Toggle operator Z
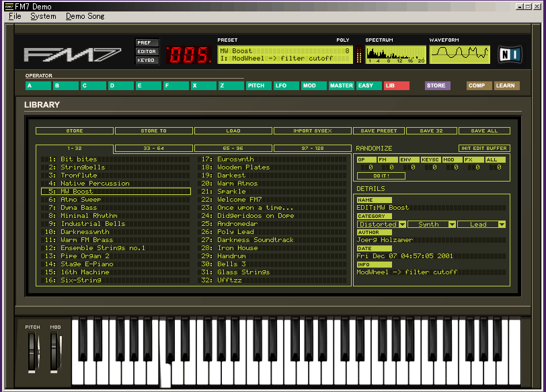546x392 pixels. (x=231, y=86)
